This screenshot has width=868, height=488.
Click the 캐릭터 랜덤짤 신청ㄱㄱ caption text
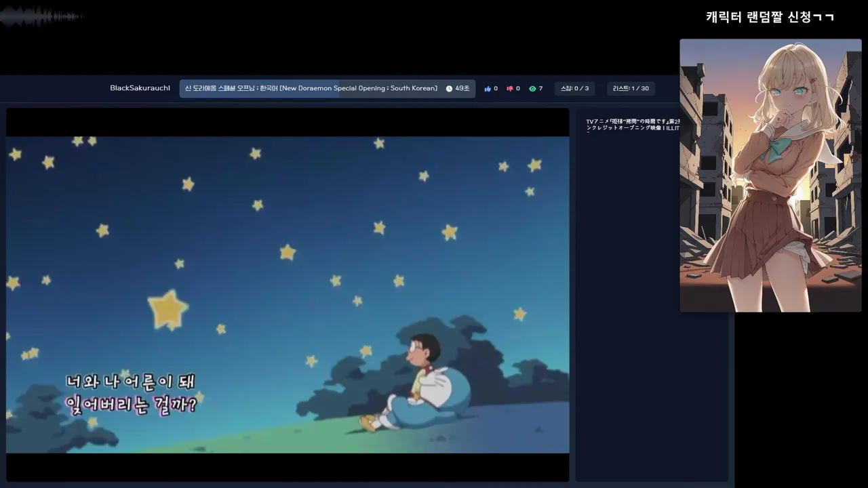pos(770,18)
